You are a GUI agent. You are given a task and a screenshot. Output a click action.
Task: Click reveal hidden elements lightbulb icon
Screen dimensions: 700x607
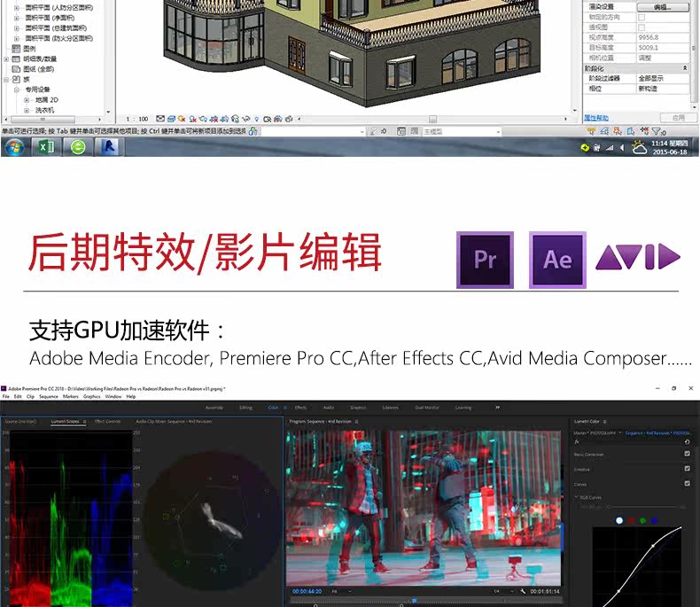coord(257,119)
